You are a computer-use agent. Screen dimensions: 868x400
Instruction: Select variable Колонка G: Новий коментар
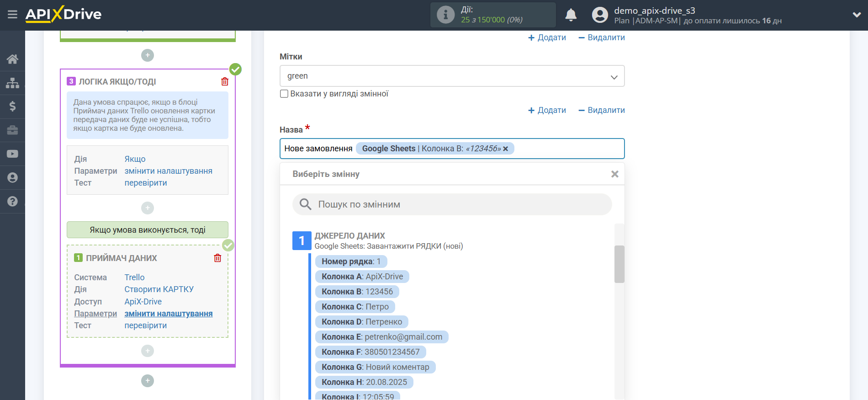pyautogui.click(x=376, y=367)
